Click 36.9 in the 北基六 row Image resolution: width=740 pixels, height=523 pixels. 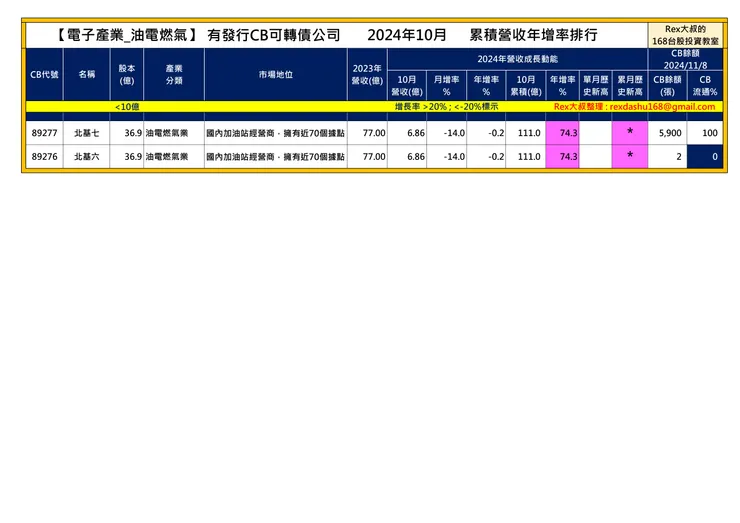point(133,157)
